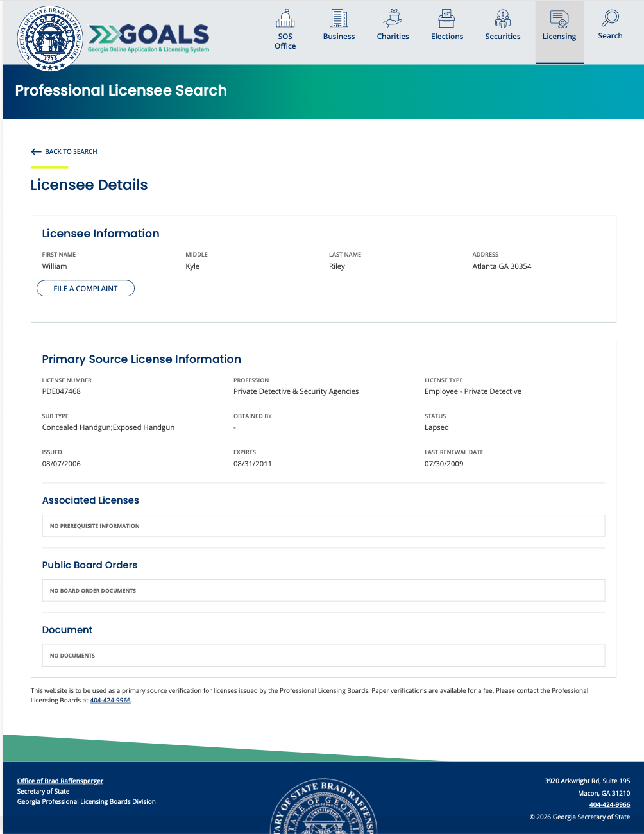This screenshot has height=834, width=644.
Task: Click the middle name value Kyle
Action: coord(192,266)
